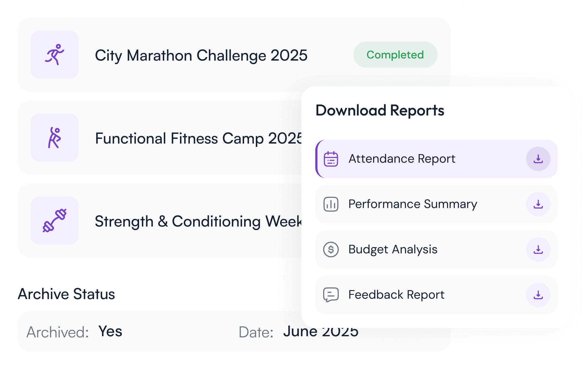Click the Completed status badge
Screen dimensions: 588x369
pos(395,55)
